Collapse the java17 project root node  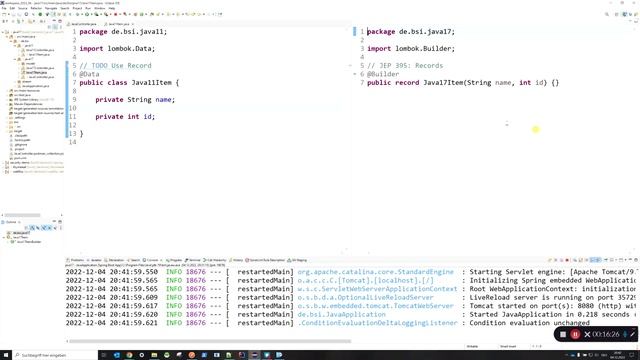(x=3, y=32)
